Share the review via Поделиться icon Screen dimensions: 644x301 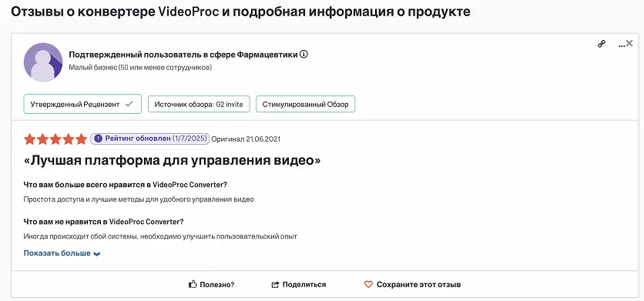pyautogui.click(x=299, y=284)
